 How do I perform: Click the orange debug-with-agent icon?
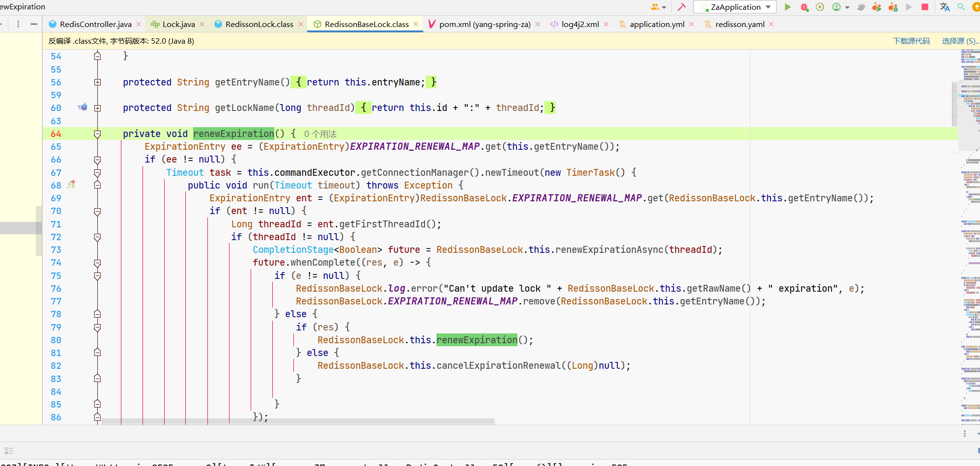893,7
